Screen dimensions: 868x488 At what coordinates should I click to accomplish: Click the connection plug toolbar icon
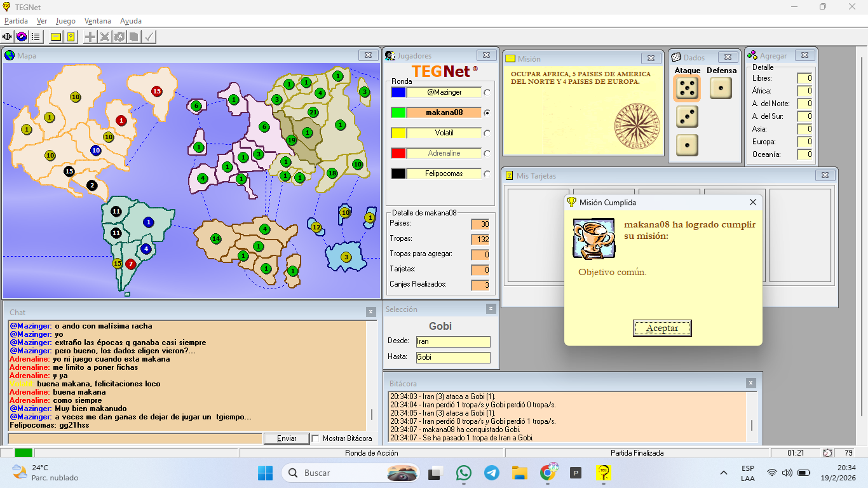pyautogui.click(x=8, y=37)
